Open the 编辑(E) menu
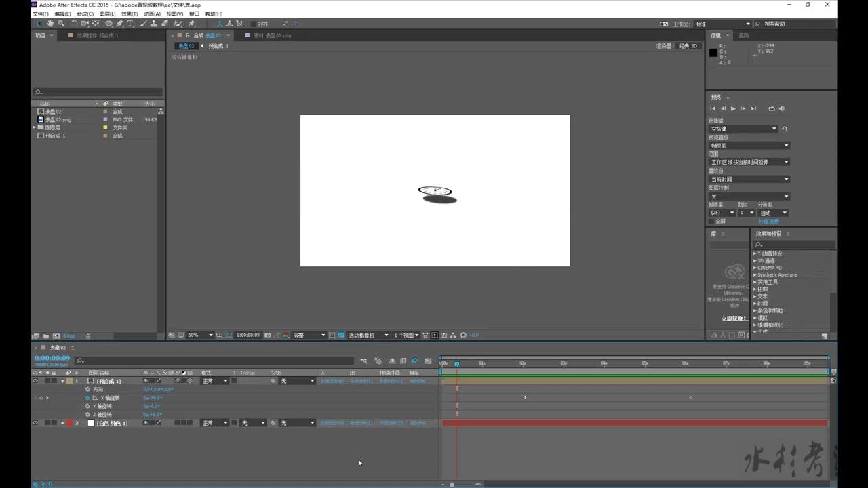Image resolution: width=868 pixels, height=488 pixels. coord(63,14)
